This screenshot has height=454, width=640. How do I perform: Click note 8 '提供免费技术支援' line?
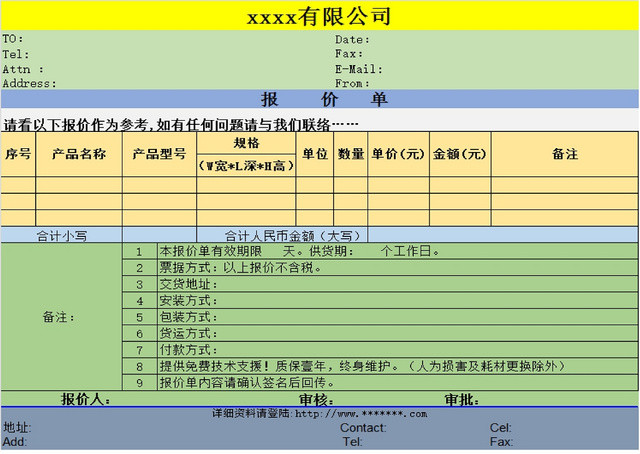398,366
